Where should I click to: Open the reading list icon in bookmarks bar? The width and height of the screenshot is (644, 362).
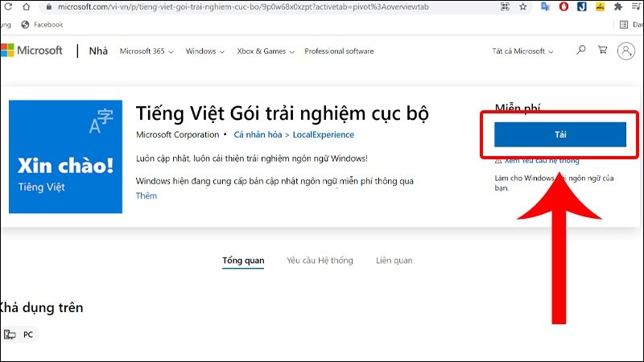(x=623, y=25)
